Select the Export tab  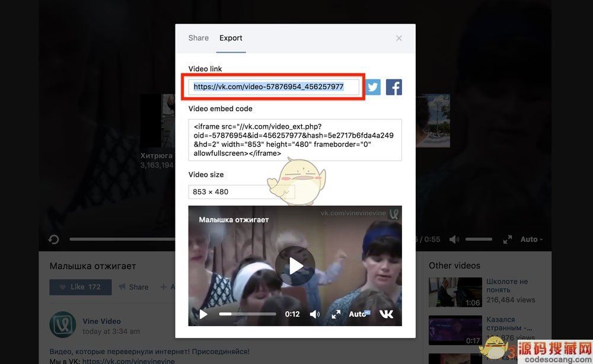click(x=231, y=38)
